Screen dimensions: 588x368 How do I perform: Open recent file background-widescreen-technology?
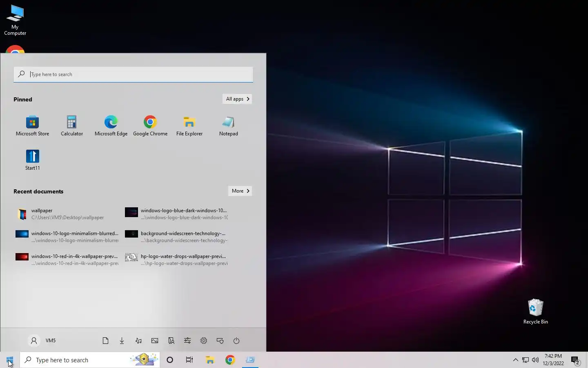click(x=176, y=237)
